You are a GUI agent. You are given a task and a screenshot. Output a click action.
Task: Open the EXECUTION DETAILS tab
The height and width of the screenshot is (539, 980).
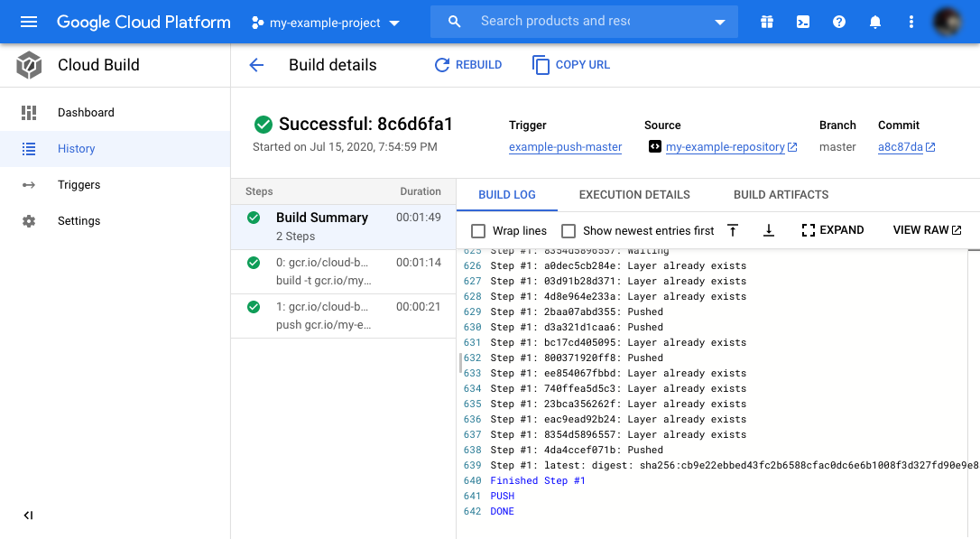[634, 194]
